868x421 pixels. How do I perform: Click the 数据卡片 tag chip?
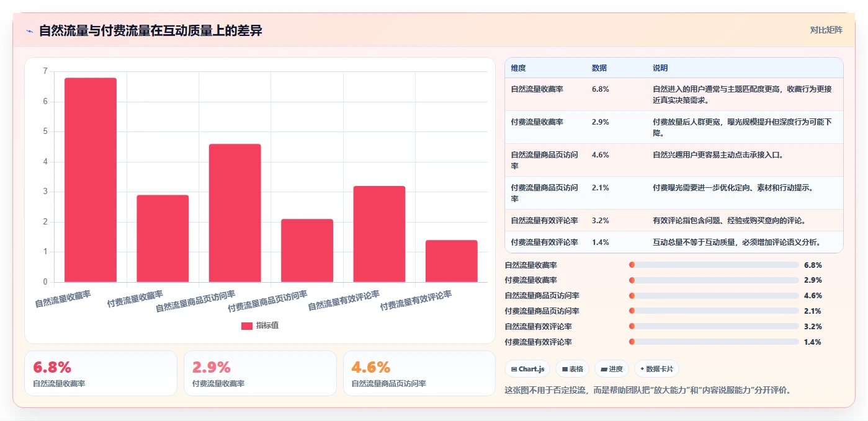(x=656, y=369)
